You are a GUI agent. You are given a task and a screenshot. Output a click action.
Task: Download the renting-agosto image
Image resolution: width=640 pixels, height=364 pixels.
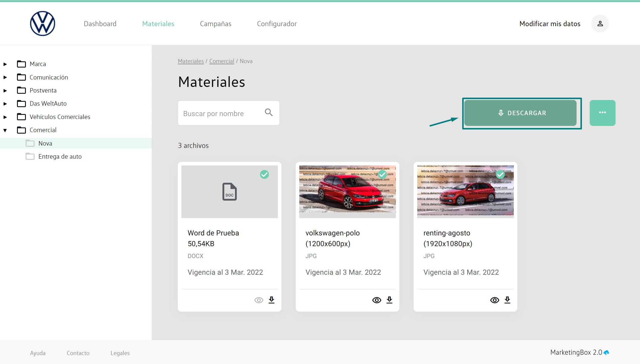[x=507, y=300]
